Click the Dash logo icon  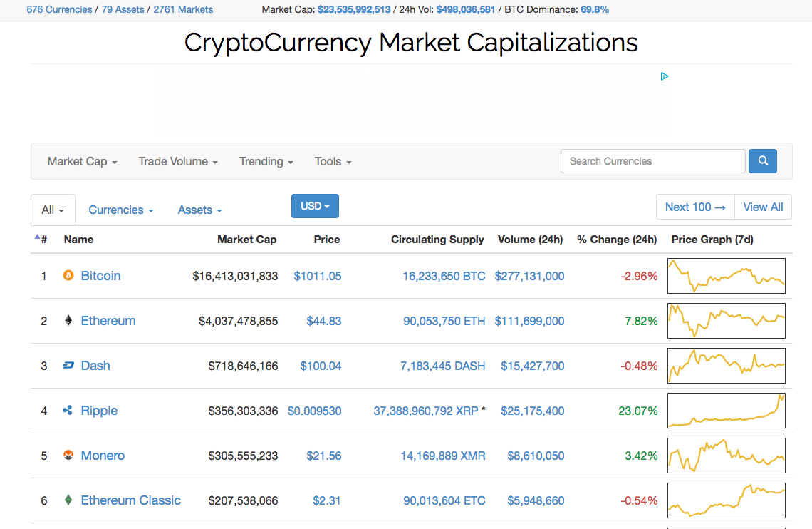68,365
